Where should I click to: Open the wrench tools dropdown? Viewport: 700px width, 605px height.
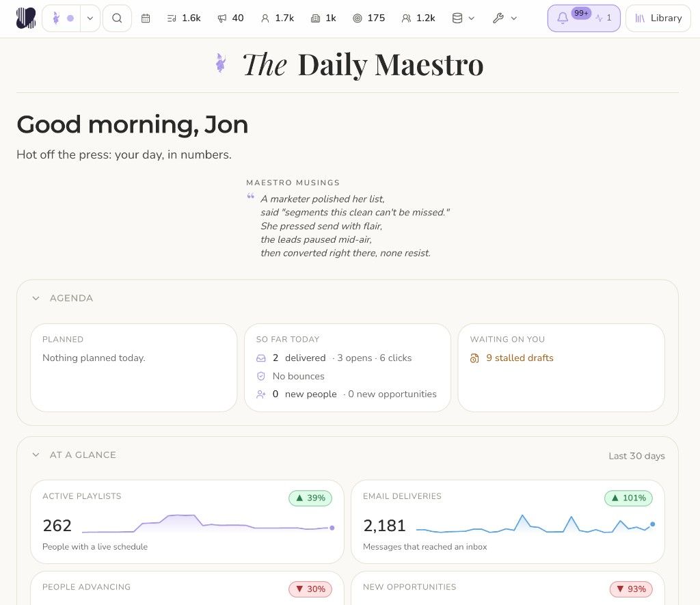505,18
